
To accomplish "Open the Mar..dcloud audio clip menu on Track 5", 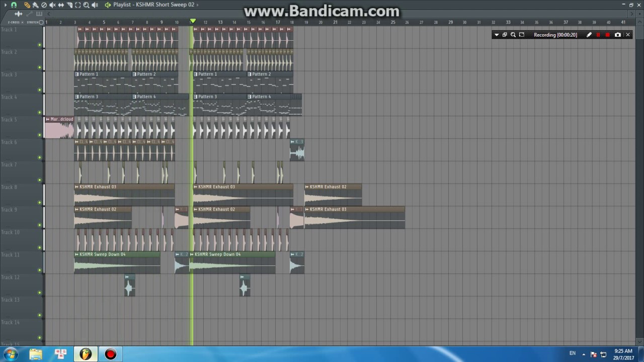I will coord(48,119).
